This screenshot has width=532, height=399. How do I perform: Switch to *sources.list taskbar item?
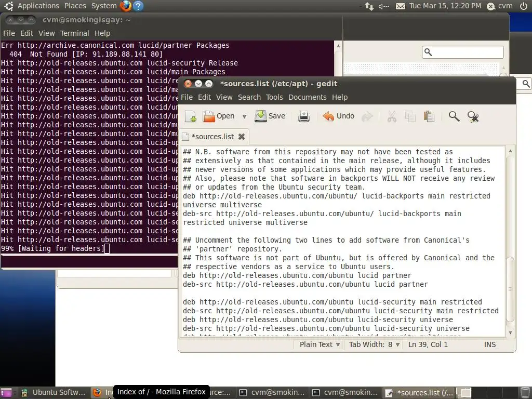[419, 393]
